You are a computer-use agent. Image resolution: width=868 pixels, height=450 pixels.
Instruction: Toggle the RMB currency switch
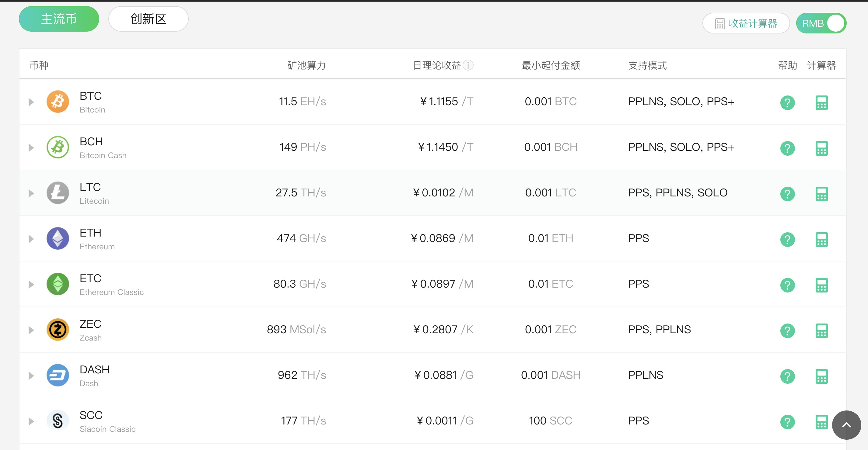pyautogui.click(x=821, y=23)
